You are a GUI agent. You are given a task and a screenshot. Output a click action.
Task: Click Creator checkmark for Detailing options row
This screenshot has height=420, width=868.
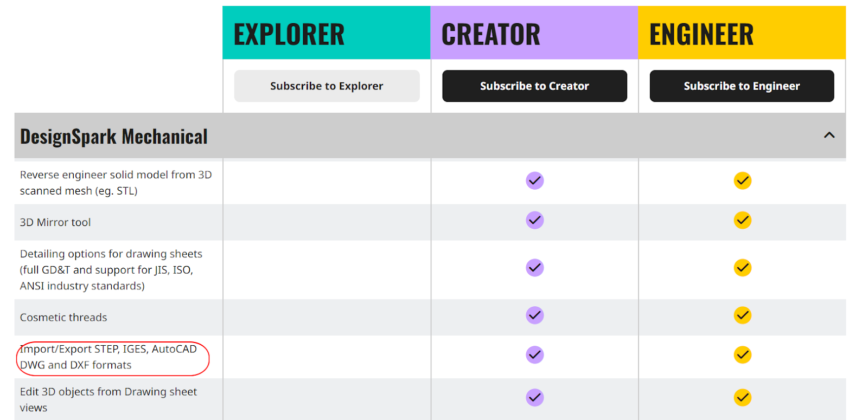(x=534, y=268)
